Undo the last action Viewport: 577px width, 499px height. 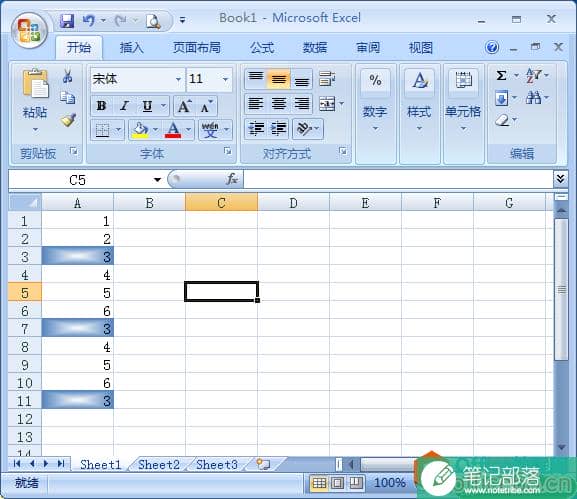click(x=89, y=21)
